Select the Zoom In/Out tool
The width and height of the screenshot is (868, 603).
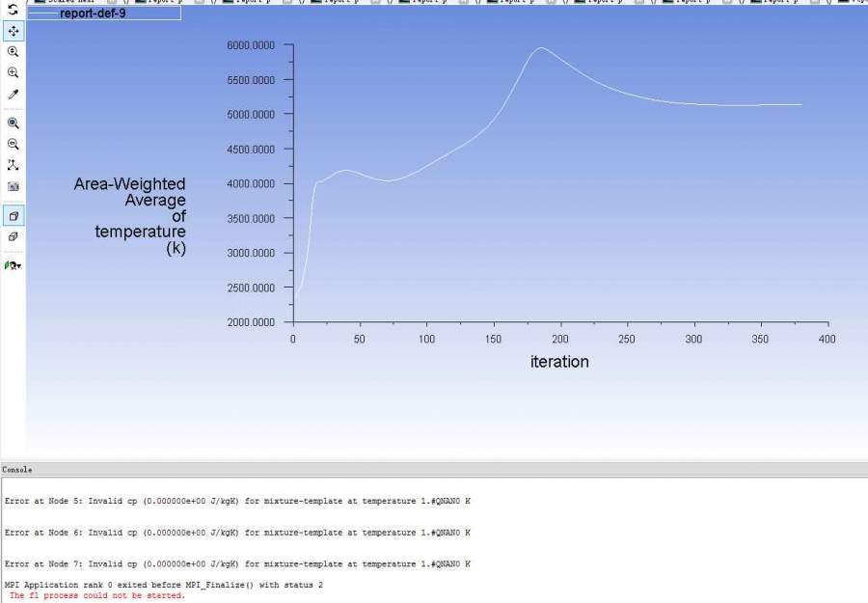pyautogui.click(x=13, y=52)
